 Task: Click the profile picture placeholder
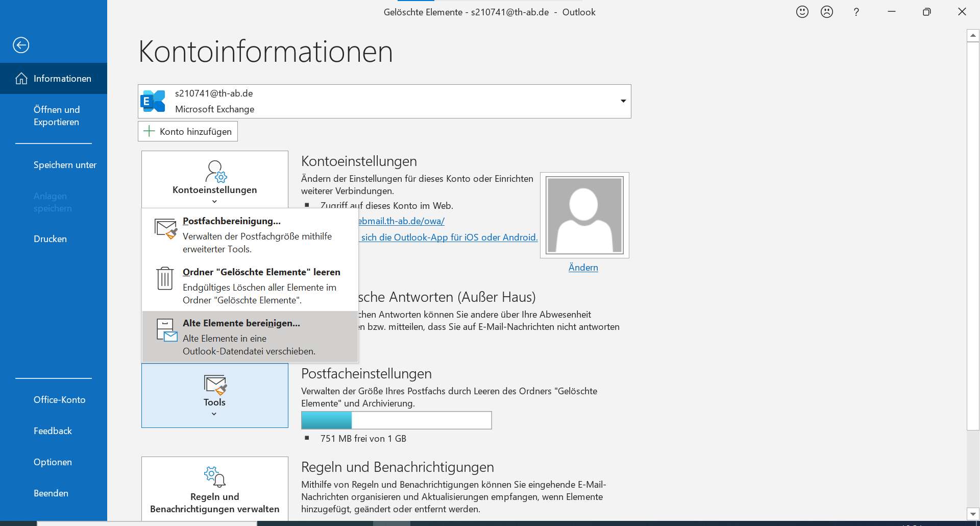(x=584, y=215)
